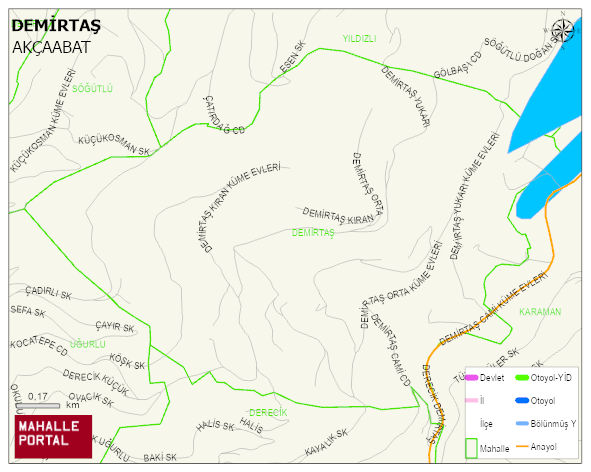Click the Anayol orange legend line
The width and height of the screenshot is (591, 472).
522,447
